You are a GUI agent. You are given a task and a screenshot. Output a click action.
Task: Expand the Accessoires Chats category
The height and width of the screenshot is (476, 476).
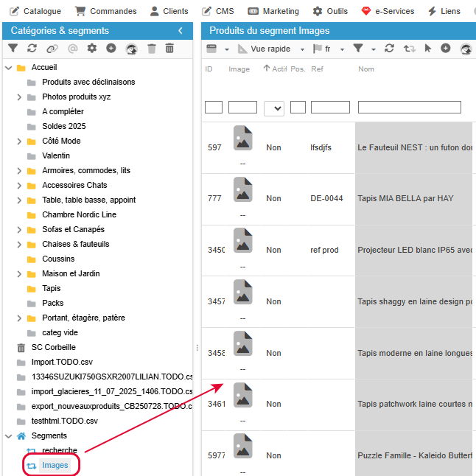tap(19, 186)
